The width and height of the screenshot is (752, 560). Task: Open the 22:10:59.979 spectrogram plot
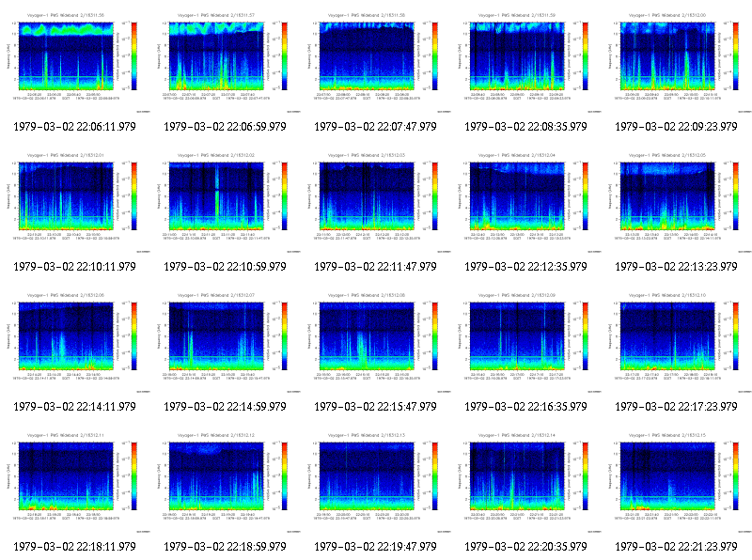(x=226, y=202)
